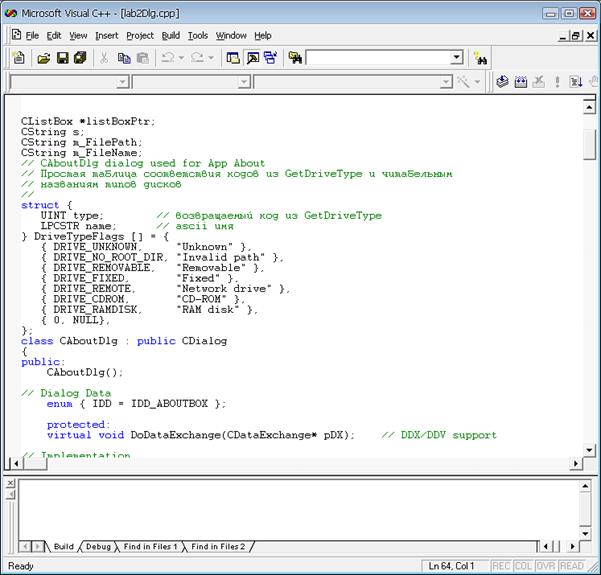Click the Find text input field
This screenshot has height=575, width=601.
(x=378, y=58)
